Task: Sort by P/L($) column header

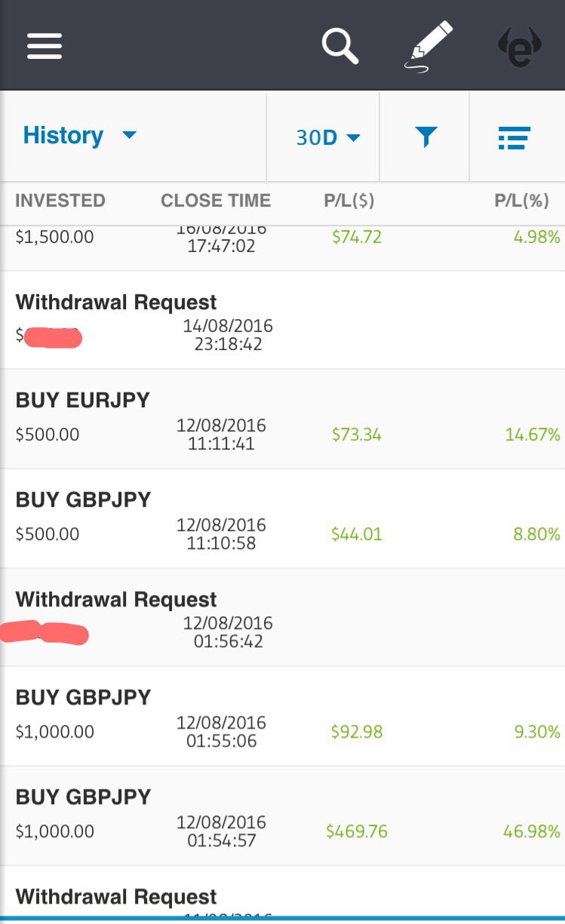Action: click(x=349, y=201)
